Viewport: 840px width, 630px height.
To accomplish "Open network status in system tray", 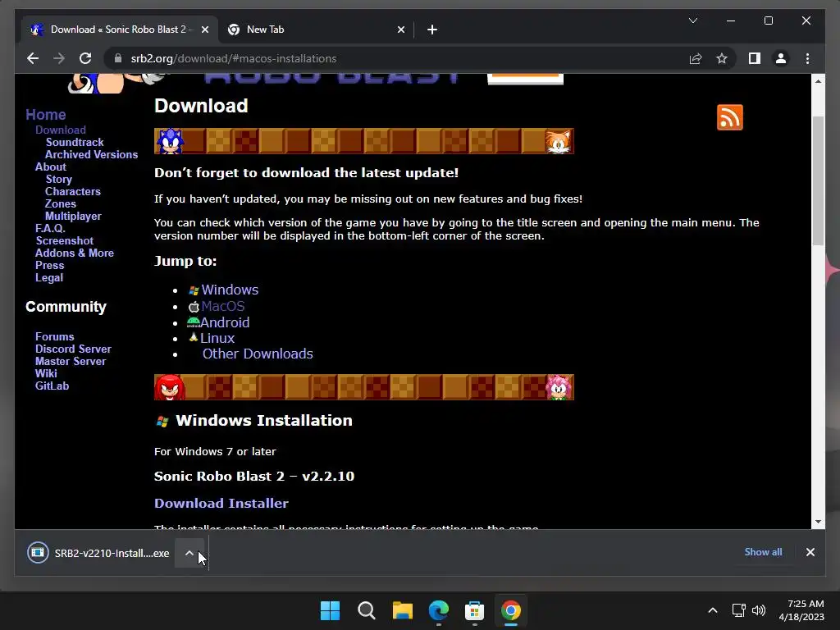I will click(x=739, y=610).
